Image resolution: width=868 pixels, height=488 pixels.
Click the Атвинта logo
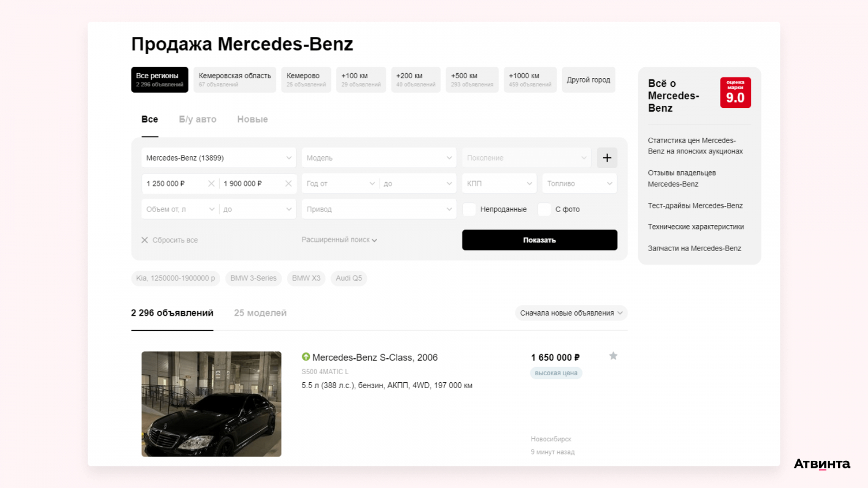pyautogui.click(x=821, y=464)
